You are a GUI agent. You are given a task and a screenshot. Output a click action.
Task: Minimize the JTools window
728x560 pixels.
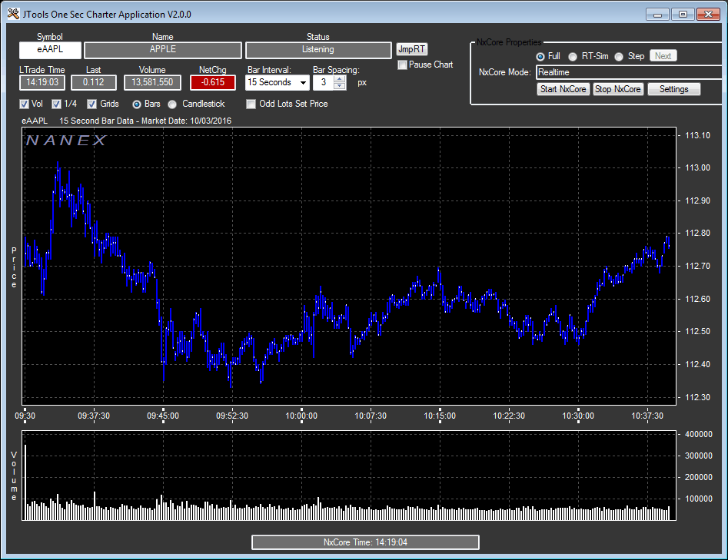pyautogui.click(x=657, y=15)
